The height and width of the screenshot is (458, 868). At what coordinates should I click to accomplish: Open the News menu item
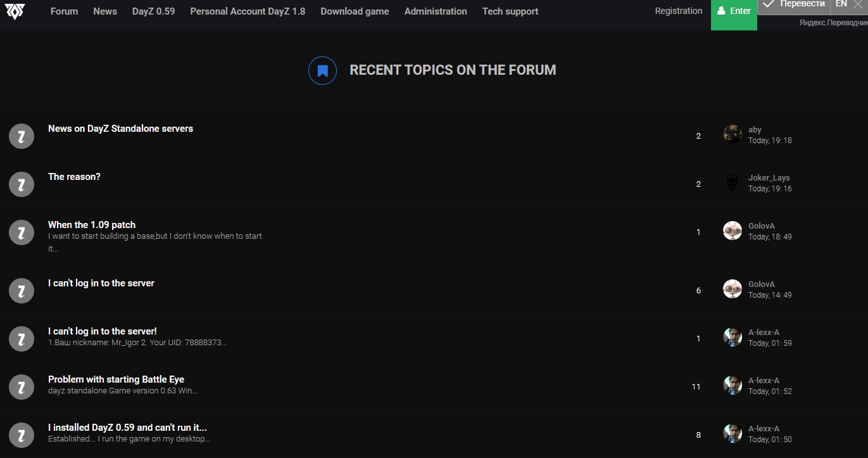point(105,11)
